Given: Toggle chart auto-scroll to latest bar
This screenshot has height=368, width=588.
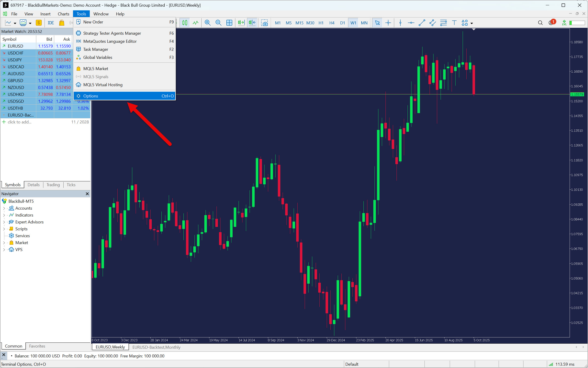Looking at the screenshot, I should click(x=241, y=23).
